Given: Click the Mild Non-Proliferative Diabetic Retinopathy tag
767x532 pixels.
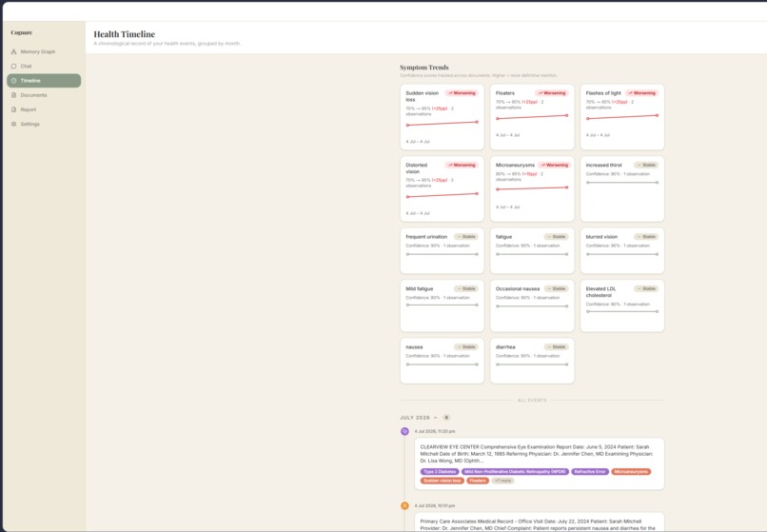Looking at the screenshot, I should [515, 472].
